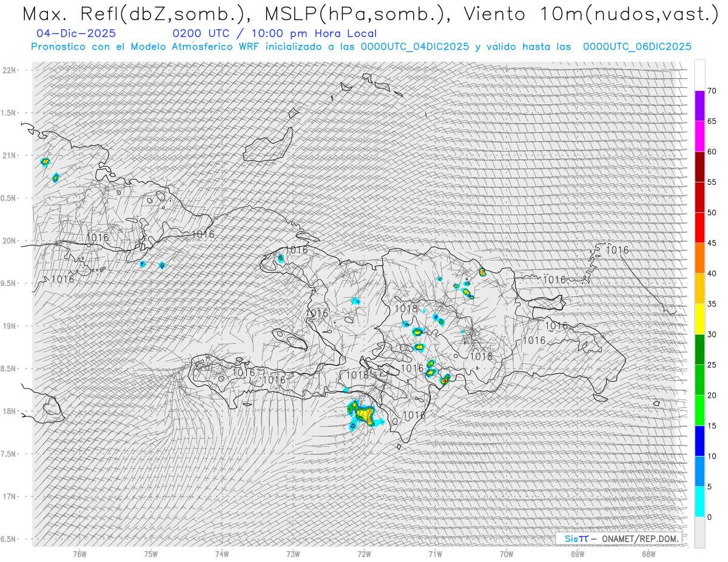
Task: Click the latitude label 7.5N
Action: click(x=8, y=453)
